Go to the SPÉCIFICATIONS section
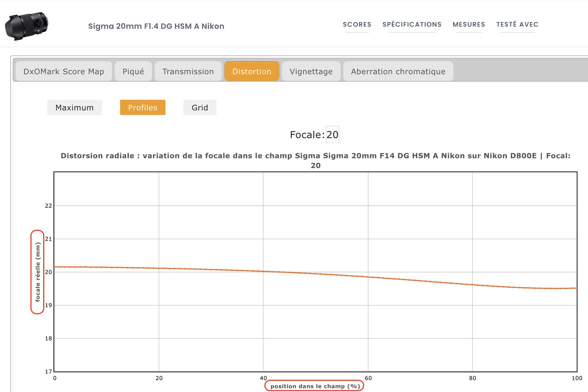 [x=412, y=24]
